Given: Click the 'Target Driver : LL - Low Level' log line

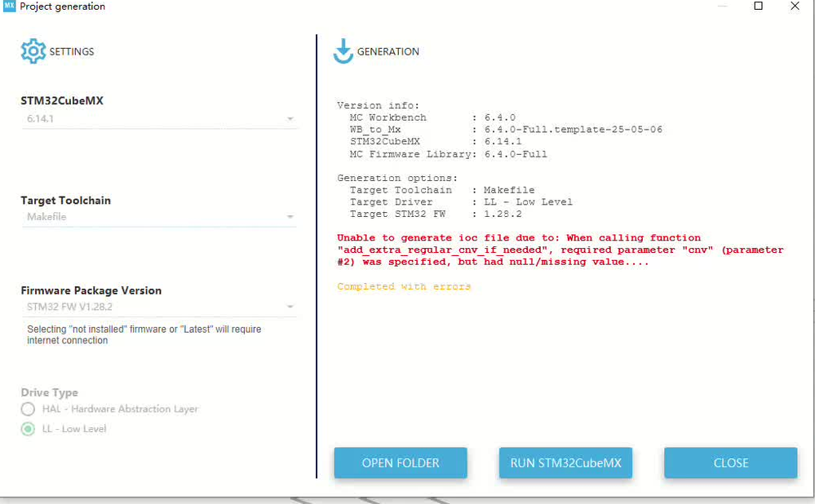Looking at the screenshot, I should pos(461,202).
